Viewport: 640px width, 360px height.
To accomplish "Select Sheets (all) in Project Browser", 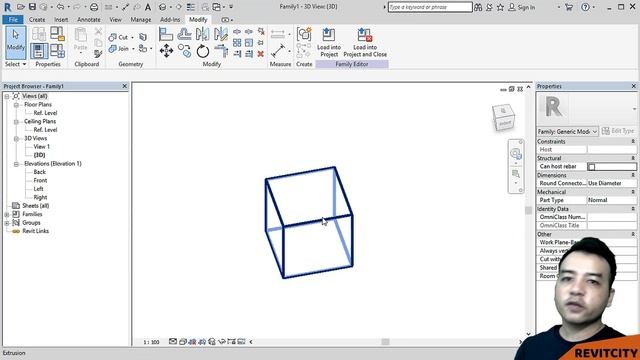I will coord(35,206).
